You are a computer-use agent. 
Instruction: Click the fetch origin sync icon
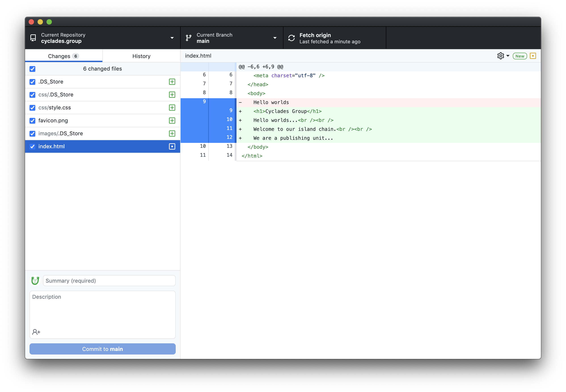tap(291, 38)
